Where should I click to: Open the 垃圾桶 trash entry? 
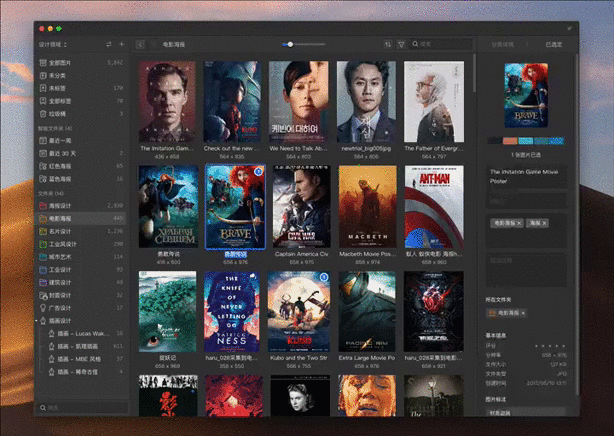[x=81, y=114]
